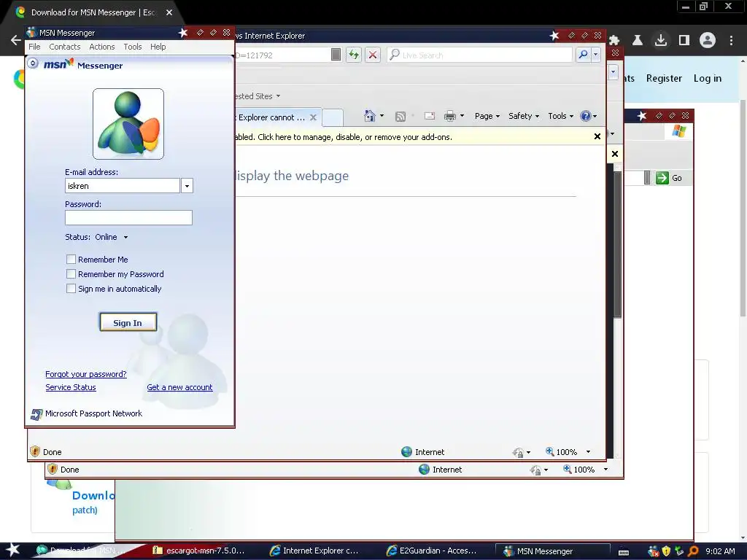Click the IE RSS feeds icon
Viewport: 747px width, 560px height.
(x=400, y=116)
